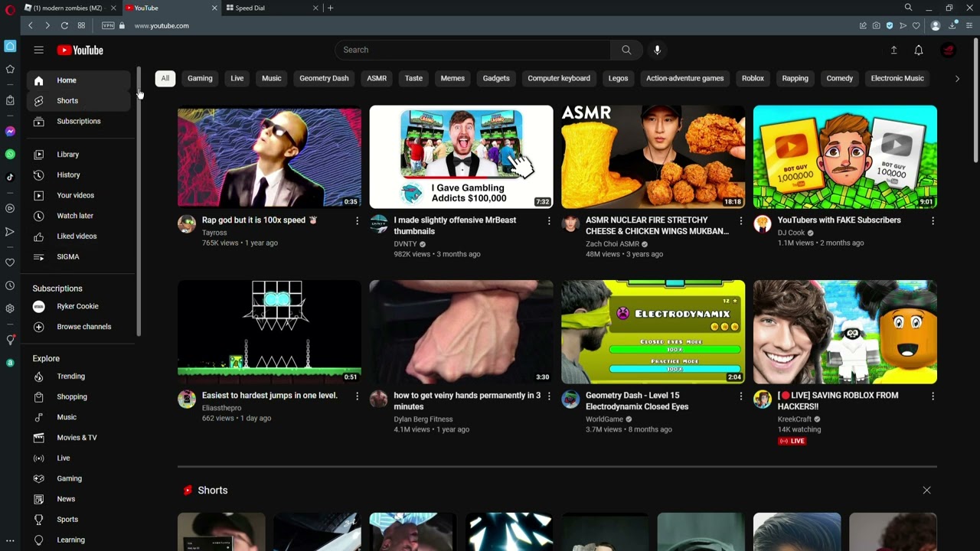Click the YouTube search input field

point(472,50)
